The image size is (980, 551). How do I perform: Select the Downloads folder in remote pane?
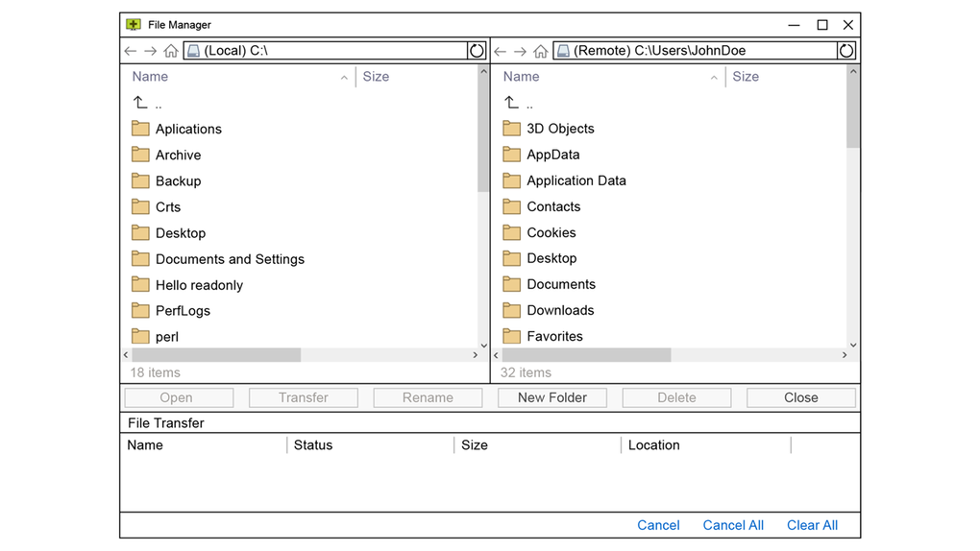click(560, 310)
